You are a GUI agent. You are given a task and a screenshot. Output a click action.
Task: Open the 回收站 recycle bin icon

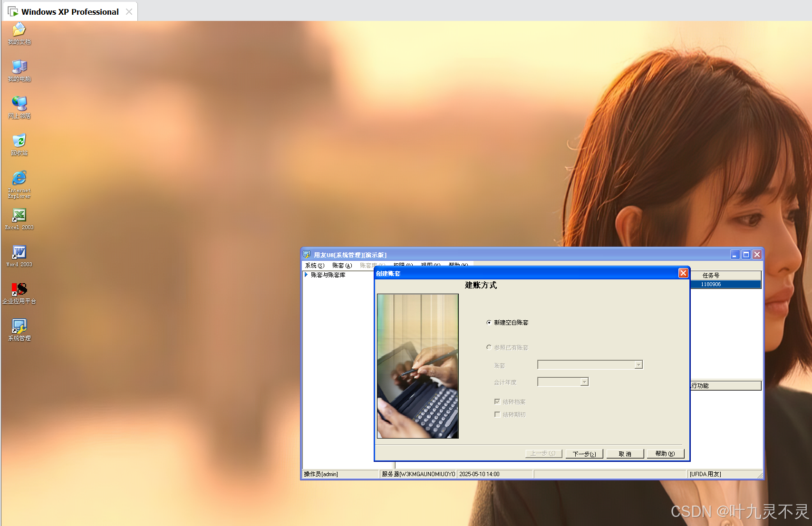(19, 144)
